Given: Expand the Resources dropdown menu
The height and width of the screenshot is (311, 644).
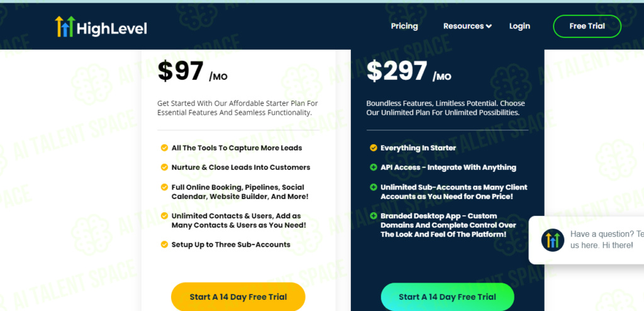Looking at the screenshot, I should 467,26.
